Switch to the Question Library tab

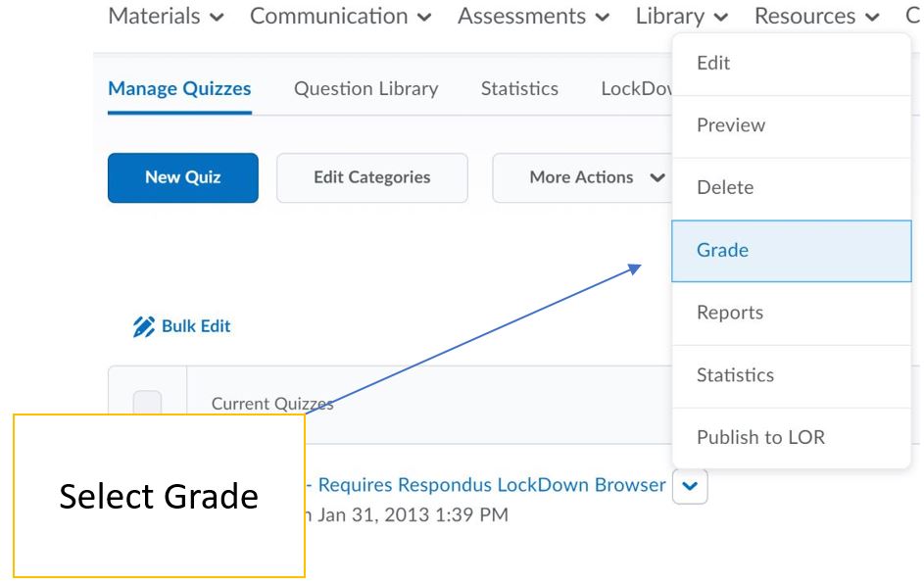tap(365, 89)
